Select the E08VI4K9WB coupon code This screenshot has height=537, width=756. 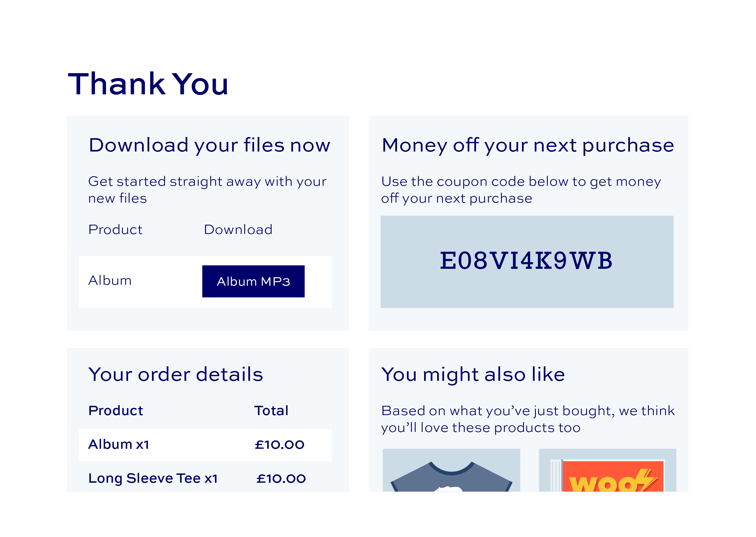pyautogui.click(x=526, y=261)
